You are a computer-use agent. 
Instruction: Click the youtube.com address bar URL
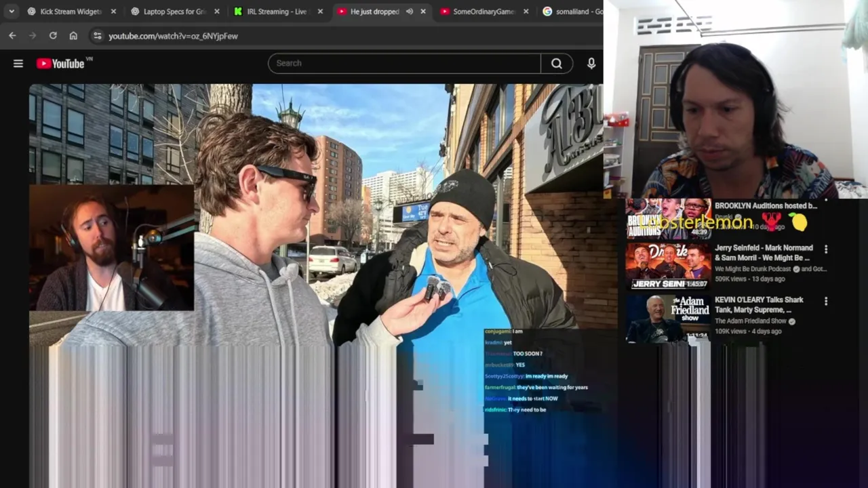click(173, 36)
